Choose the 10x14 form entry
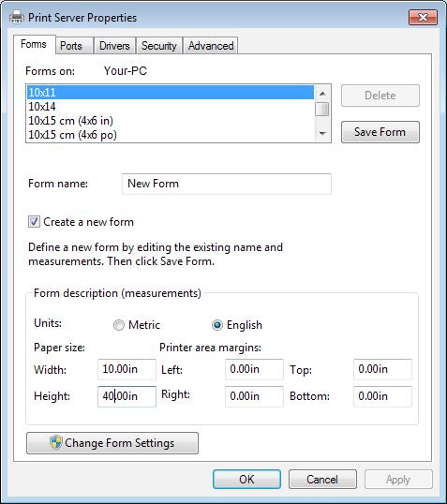The width and height of the screenshot is (447, 504). [171, 107]
